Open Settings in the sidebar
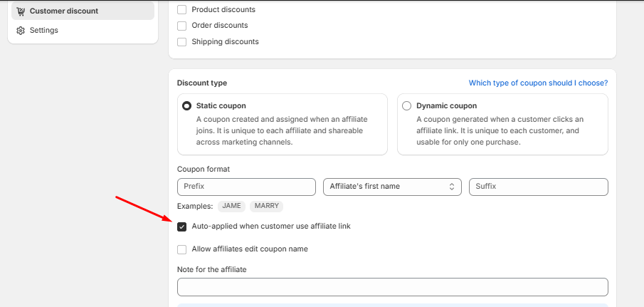 pos(83,31)
